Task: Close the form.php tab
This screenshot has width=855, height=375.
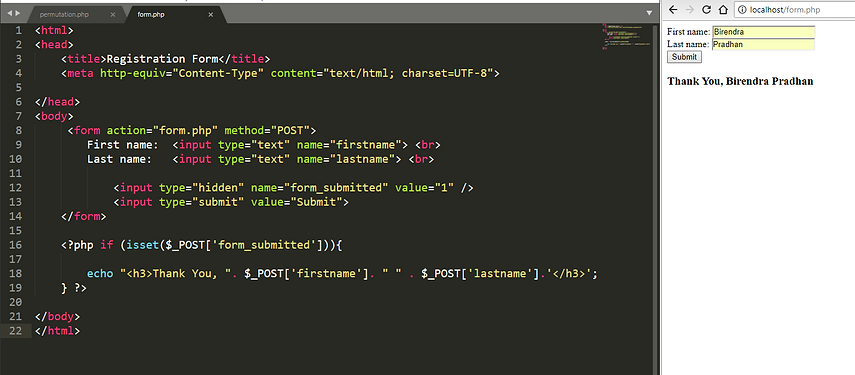Action: pyautogui.click(x=210, y=15)
